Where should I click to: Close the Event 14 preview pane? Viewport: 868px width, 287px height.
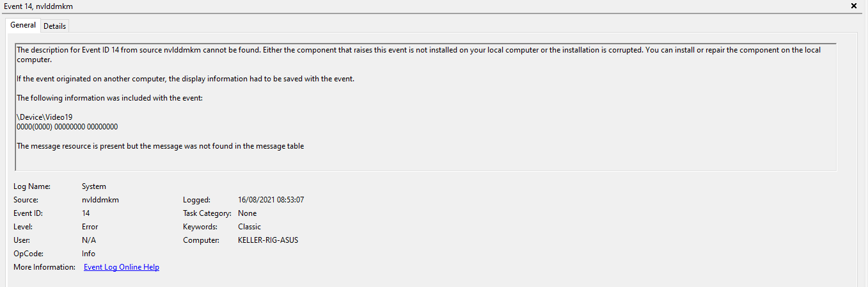point(854,6)
